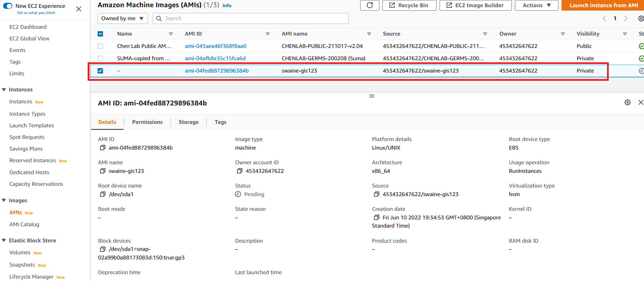The height and width of the screenshot is (281, 644).
Task: Open Spot Requests in sidebar
Action: click(x=27, y=137)
